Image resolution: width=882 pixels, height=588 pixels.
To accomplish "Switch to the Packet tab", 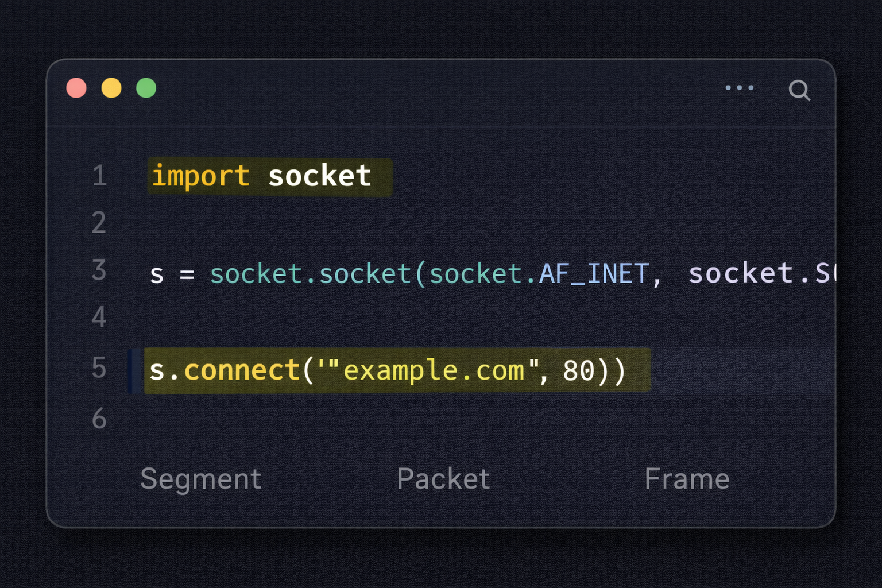I will (x=443, y=478).
